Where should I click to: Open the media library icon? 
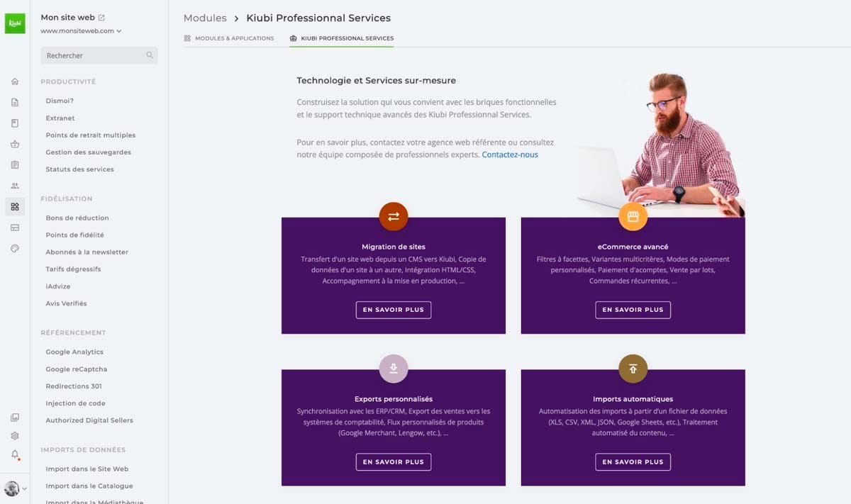(15, 418)
